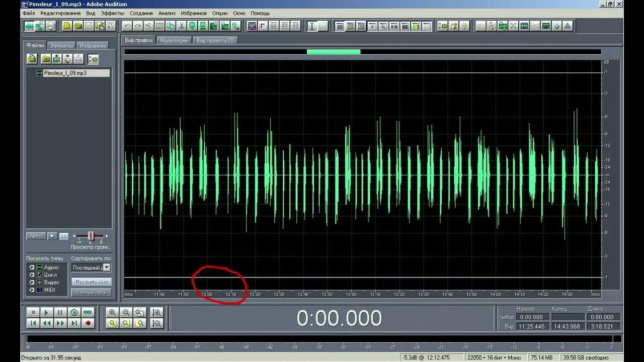Click the 0:00.000 time display
The image size is (644, 362).
pos(339,318)
